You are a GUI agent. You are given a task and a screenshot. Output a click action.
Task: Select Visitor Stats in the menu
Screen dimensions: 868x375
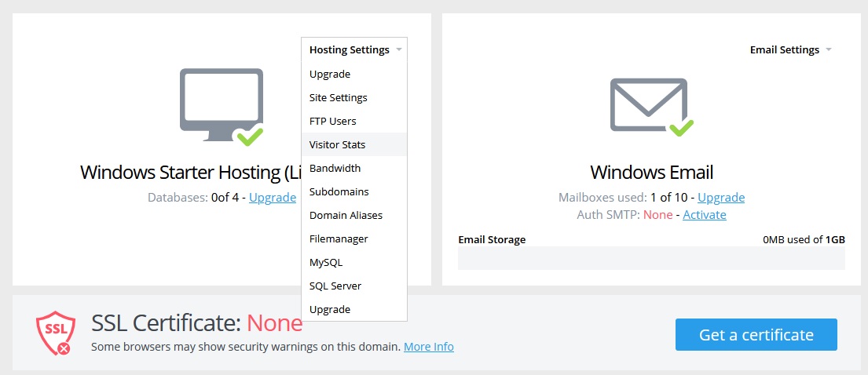[354, 144]
